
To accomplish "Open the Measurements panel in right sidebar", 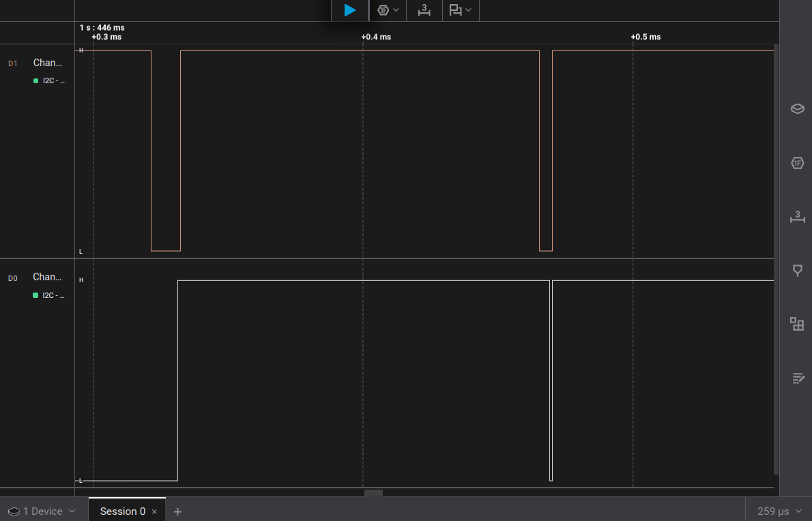I will pos(797,217).
